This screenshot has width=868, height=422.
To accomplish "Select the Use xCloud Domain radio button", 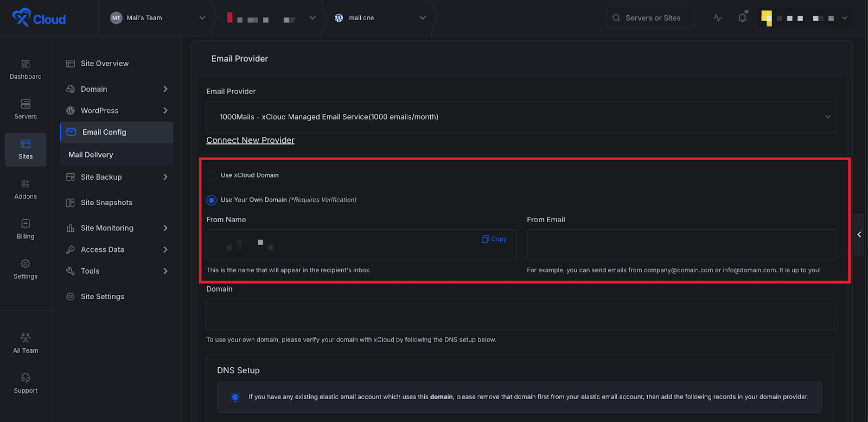I will click(x=212, y=175).
